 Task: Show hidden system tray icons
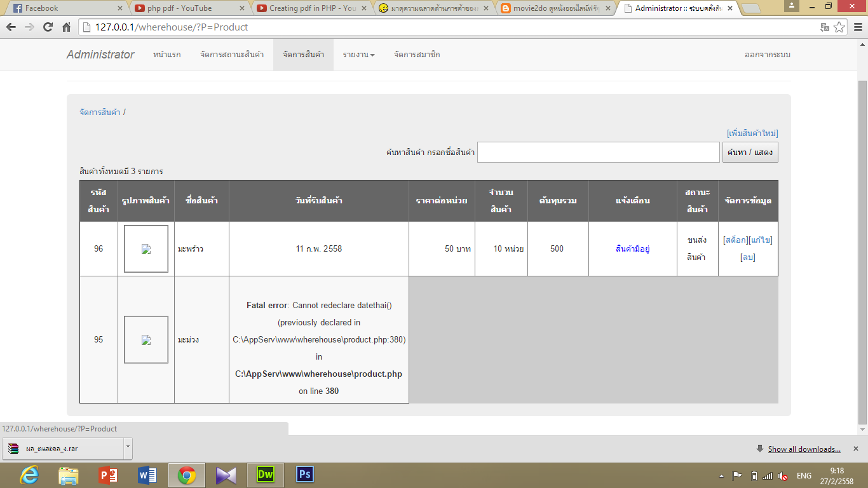(721, 476)
